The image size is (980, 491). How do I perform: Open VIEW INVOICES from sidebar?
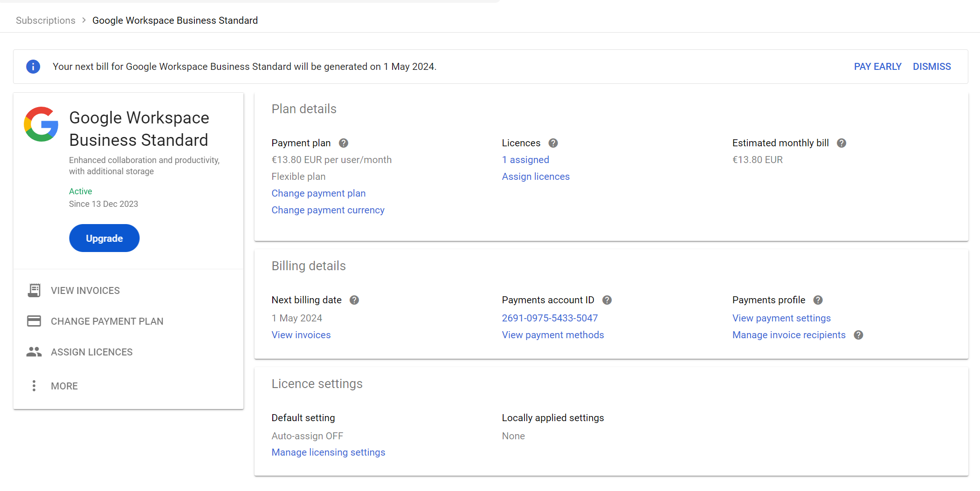click(x=85, y=290)
